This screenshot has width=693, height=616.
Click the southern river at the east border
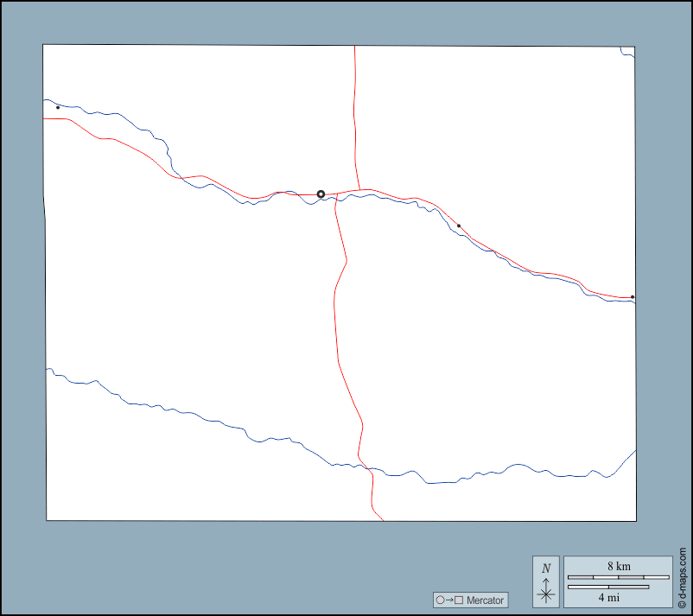(x=633, y=453)
